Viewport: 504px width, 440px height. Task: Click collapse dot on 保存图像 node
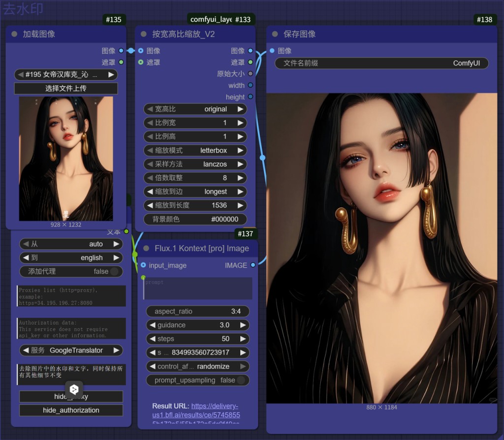point(275,34)
